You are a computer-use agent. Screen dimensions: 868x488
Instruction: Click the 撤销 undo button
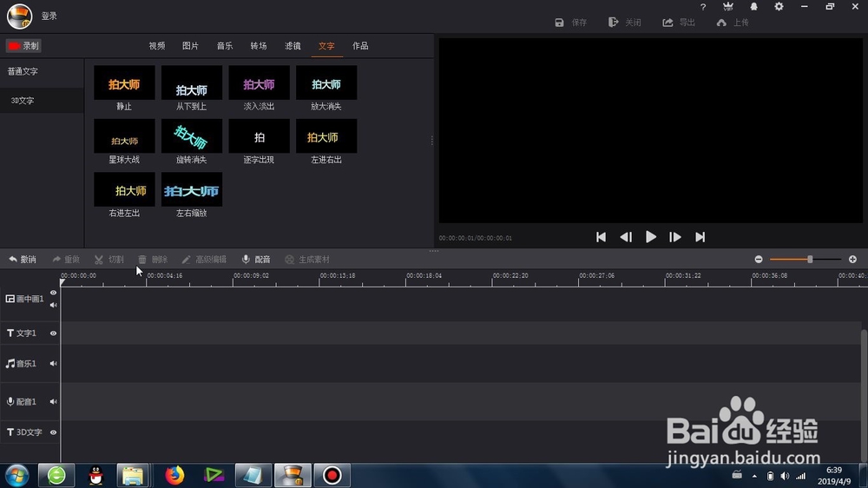23,260
